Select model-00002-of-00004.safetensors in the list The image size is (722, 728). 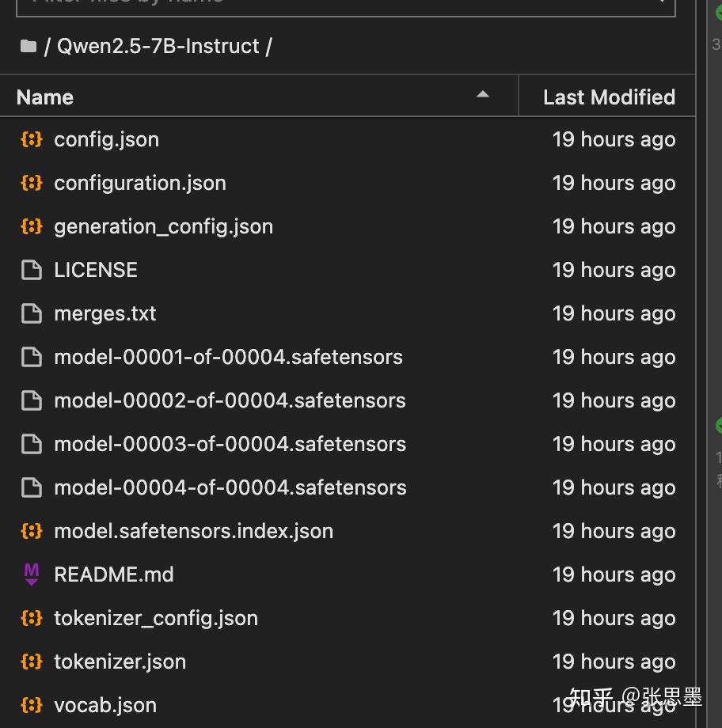(230, 401)
